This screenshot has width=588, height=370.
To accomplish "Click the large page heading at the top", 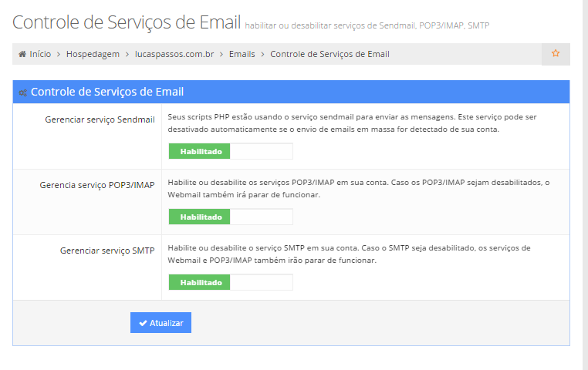I will [127, 22].
